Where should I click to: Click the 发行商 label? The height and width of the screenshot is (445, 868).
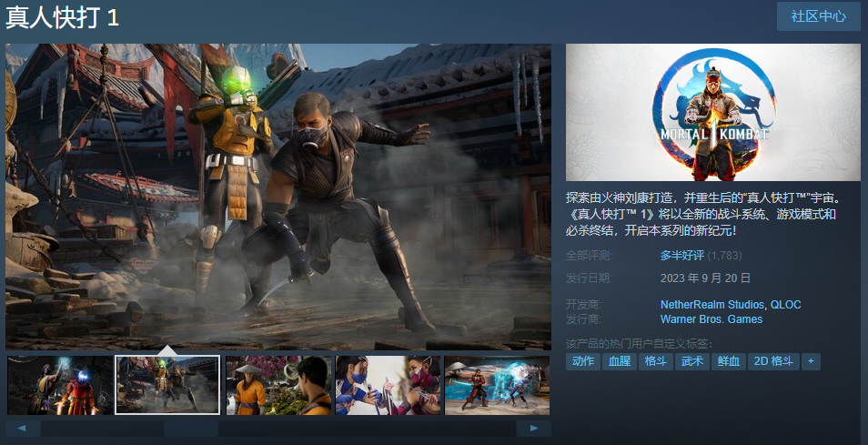[x=583, y=319]
